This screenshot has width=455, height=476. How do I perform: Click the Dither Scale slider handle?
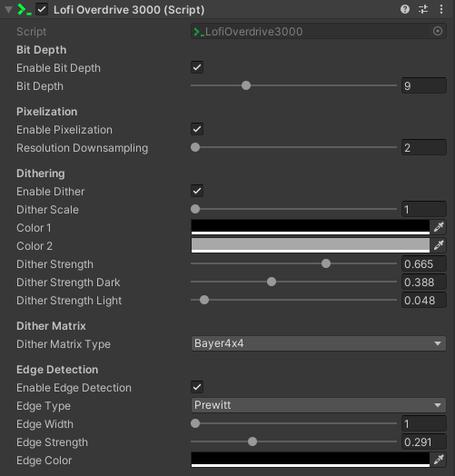pyautogui.click(x=195, y=209)
